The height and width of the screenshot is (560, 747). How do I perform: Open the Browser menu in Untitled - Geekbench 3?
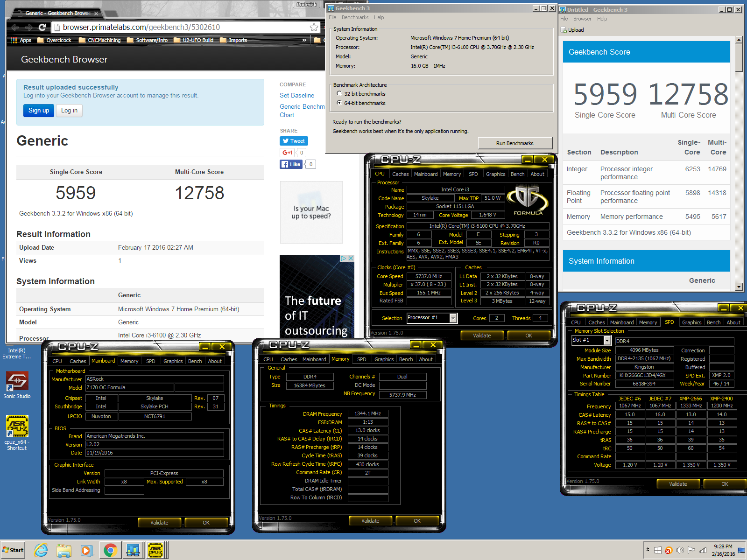tap(582, 19)
